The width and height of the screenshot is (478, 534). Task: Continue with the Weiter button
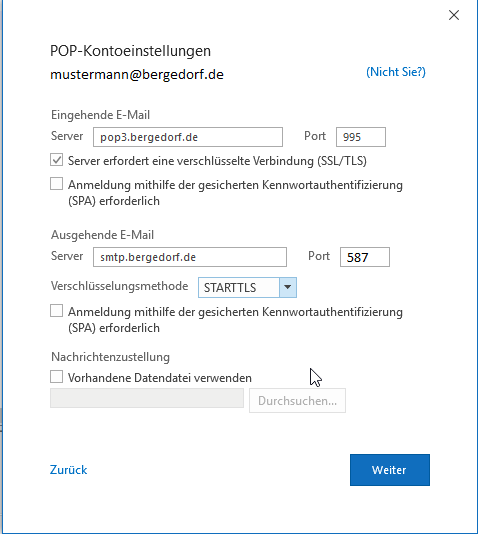pos(389,470)
